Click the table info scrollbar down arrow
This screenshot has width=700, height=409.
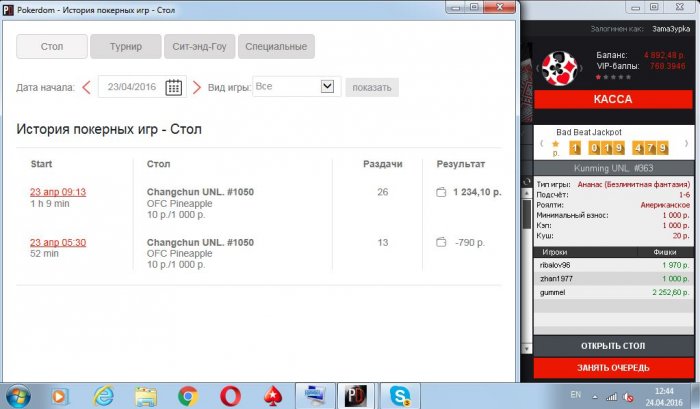click(527, 348)
